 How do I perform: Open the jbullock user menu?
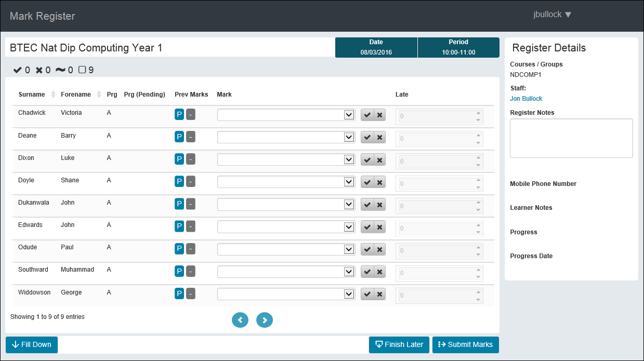(x=552, y=15)
